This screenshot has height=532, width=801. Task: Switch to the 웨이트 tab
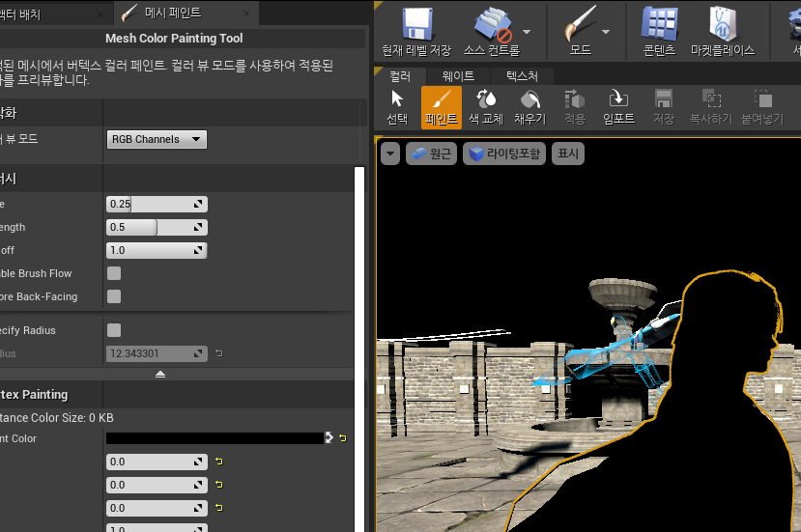[458, 76]
